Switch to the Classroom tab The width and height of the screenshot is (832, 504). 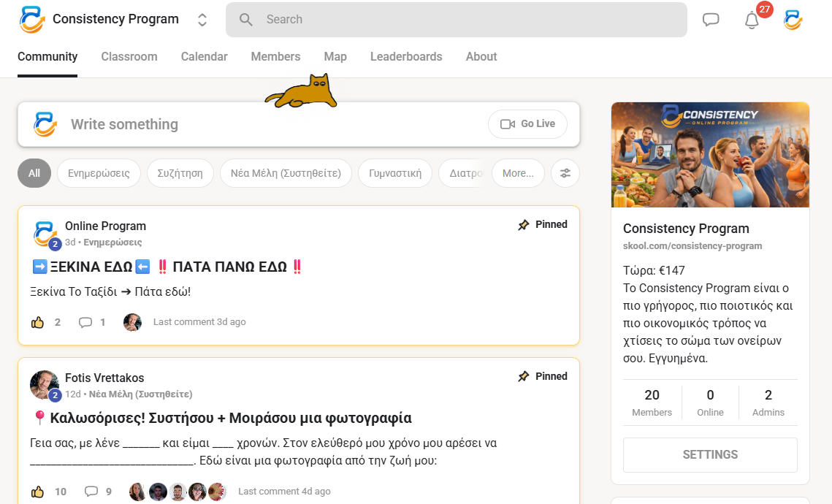tap(129, 56)
